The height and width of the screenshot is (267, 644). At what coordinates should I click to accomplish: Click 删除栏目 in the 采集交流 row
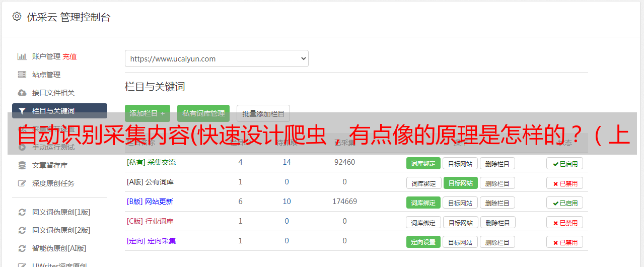click(497, 163)
